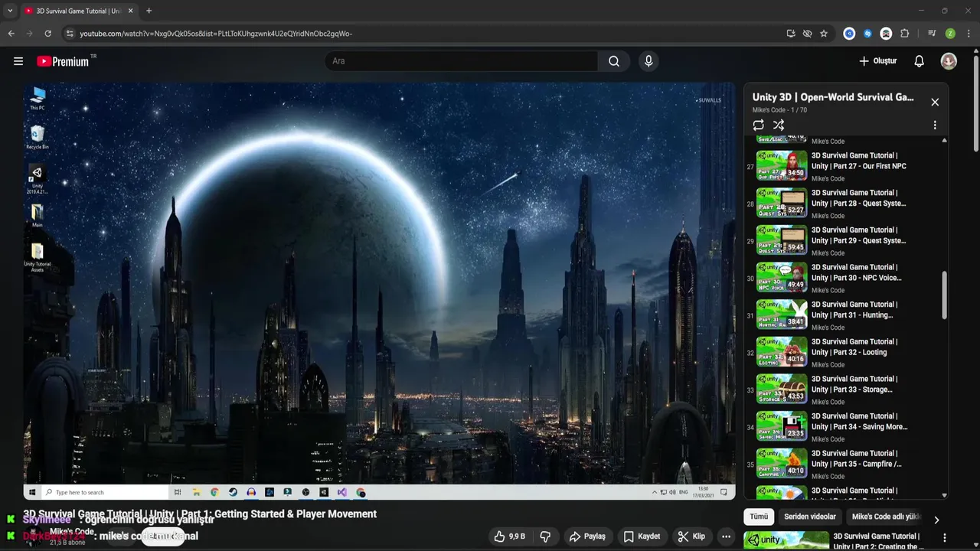
Task: View site information icon in address bar
Action: [x=70, y=34]
